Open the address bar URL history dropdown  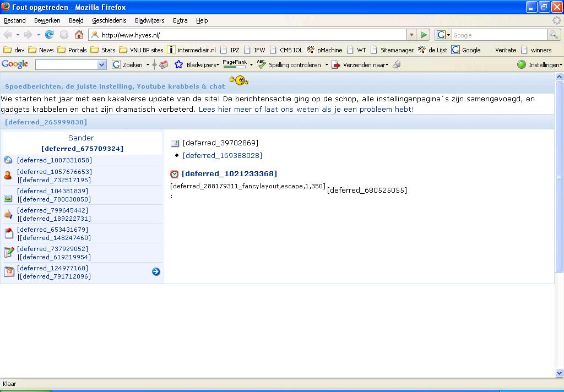click(x=411, y=35)
